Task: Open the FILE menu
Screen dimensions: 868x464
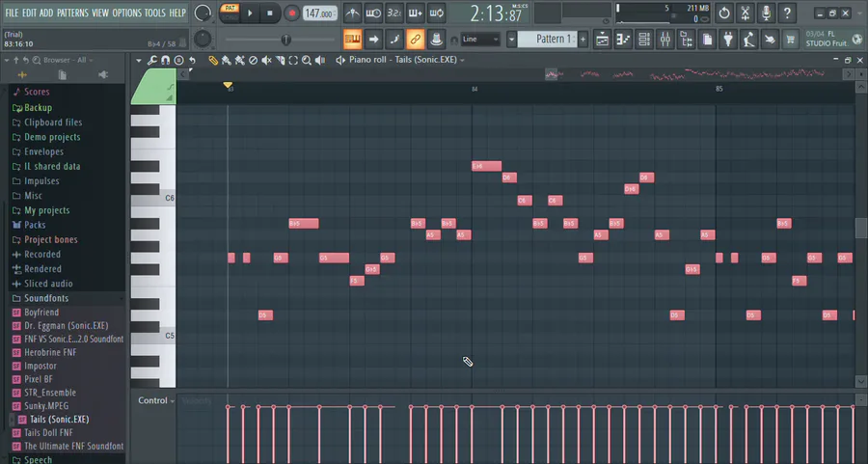Action: (12, 13)
